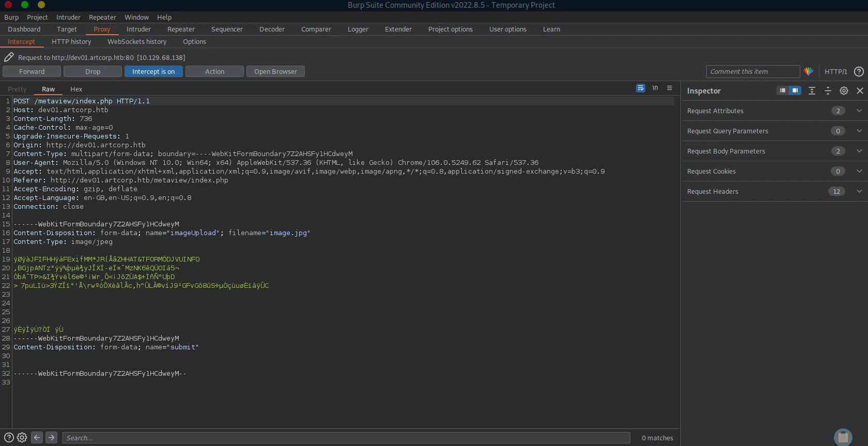This screenshot has height=446, width=868.
Task: Open Inspector settings gear
Action: (844, 91)
